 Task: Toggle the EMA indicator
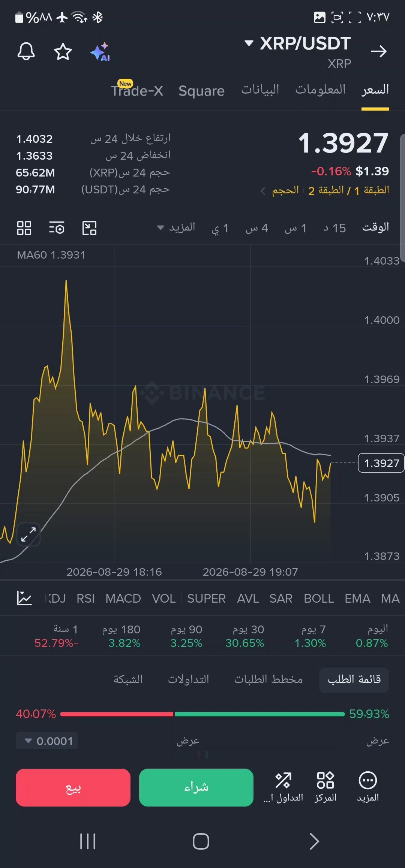[x=357, y=599]
